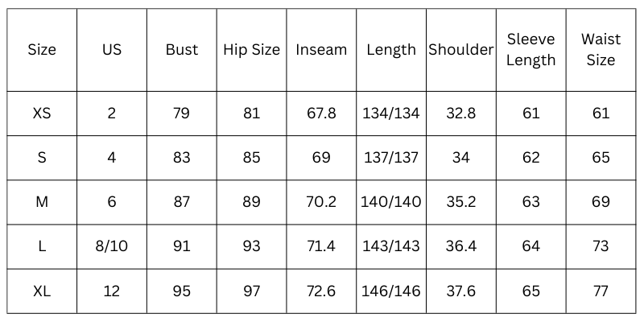
Task: Click US size 8/10 cell
Action: click(x=112, y=246)
